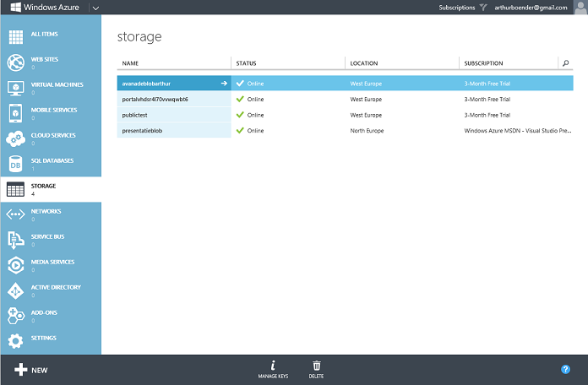Click the green checkmark of portalvhdsr4l70vvwqwbt6
Viewport: 588px width, 385px height.
point(240,99)
